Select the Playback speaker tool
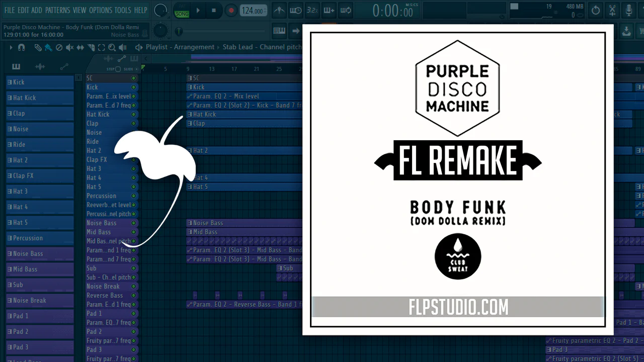Image resolution: width=644 pixels, height=362 pixels. [122, 47]
